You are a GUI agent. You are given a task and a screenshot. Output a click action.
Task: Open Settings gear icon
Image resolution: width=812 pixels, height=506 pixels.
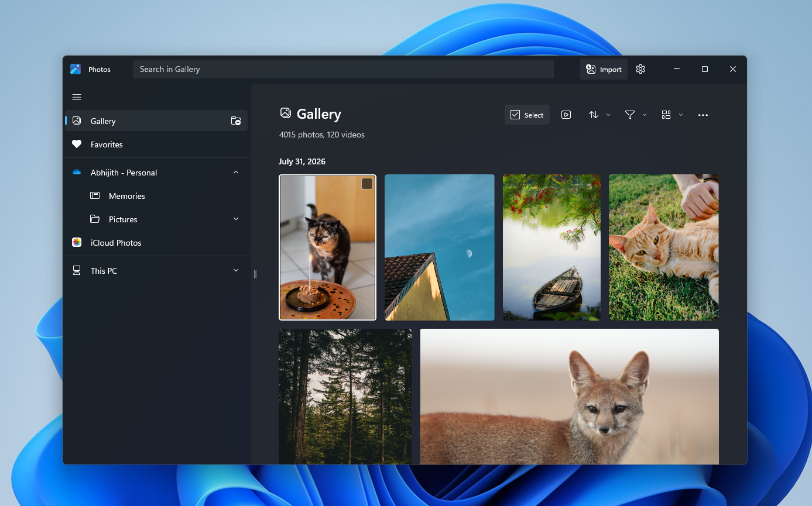[x=640, y=69]
